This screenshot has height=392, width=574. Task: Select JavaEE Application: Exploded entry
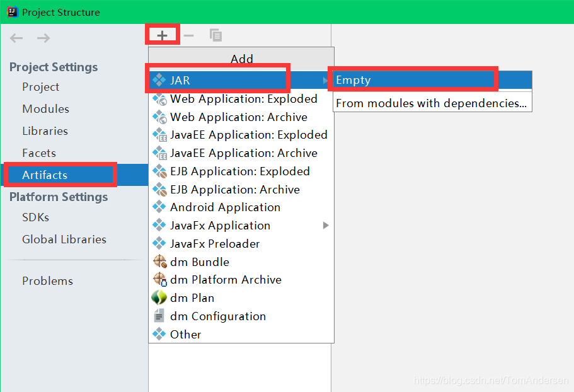pyautogui.click(x=241, y=135)
